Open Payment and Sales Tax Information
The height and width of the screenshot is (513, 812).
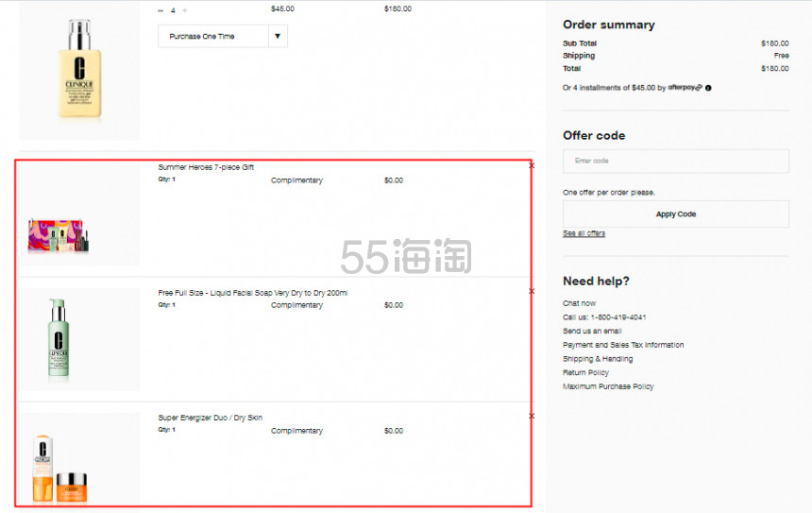(623, 345)
